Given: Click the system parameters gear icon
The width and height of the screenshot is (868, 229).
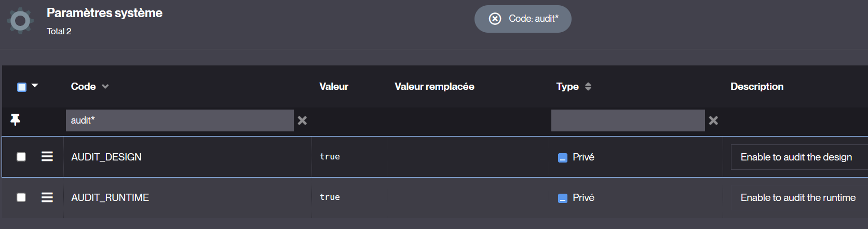Looking at the screenshot, I should [20, 21].
